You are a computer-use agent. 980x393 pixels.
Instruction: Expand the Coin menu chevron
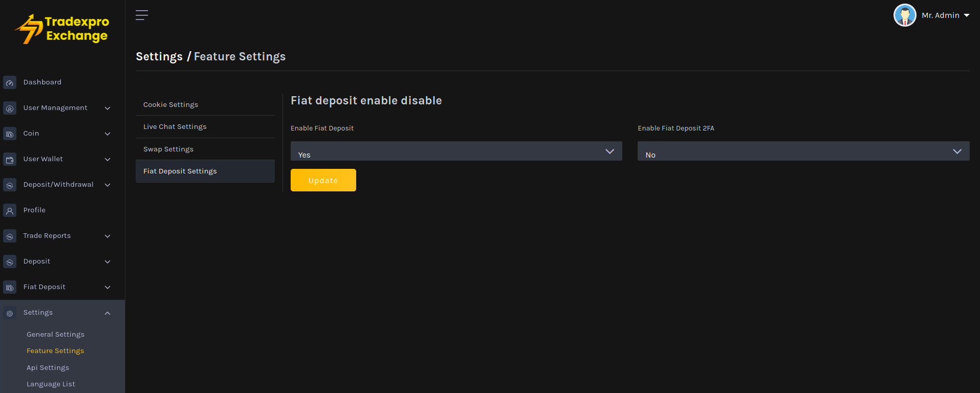tap(107, 134)
